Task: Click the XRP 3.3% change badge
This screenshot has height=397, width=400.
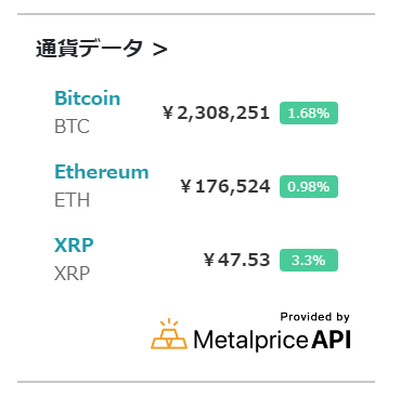Action: coord(309,260)
